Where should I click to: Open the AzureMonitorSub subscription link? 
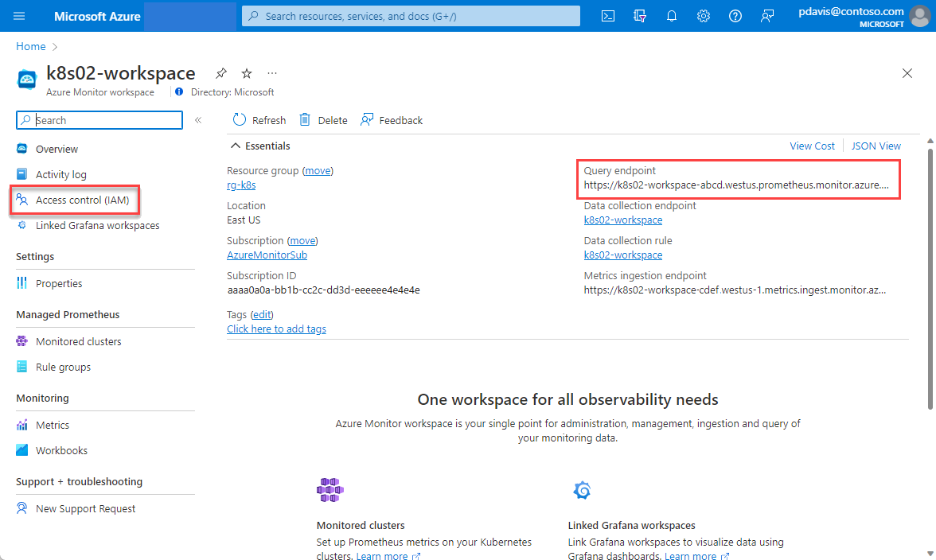(267, 255)
